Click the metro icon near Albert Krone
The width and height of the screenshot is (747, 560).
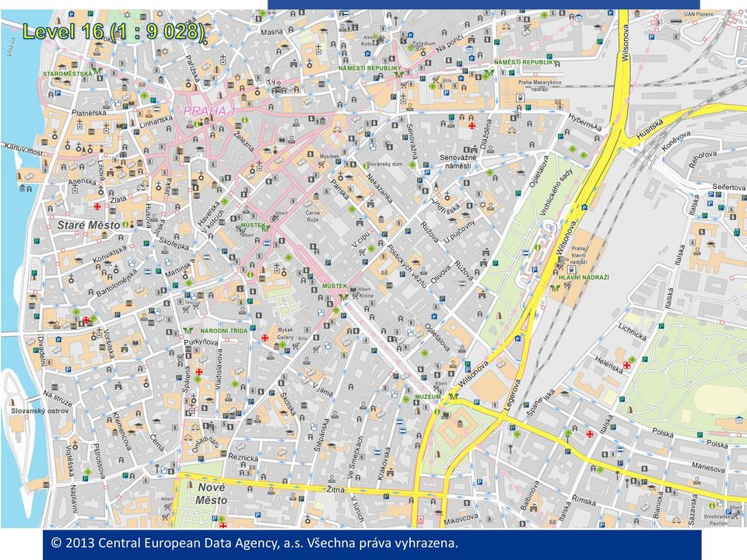(x=342, y=296)
